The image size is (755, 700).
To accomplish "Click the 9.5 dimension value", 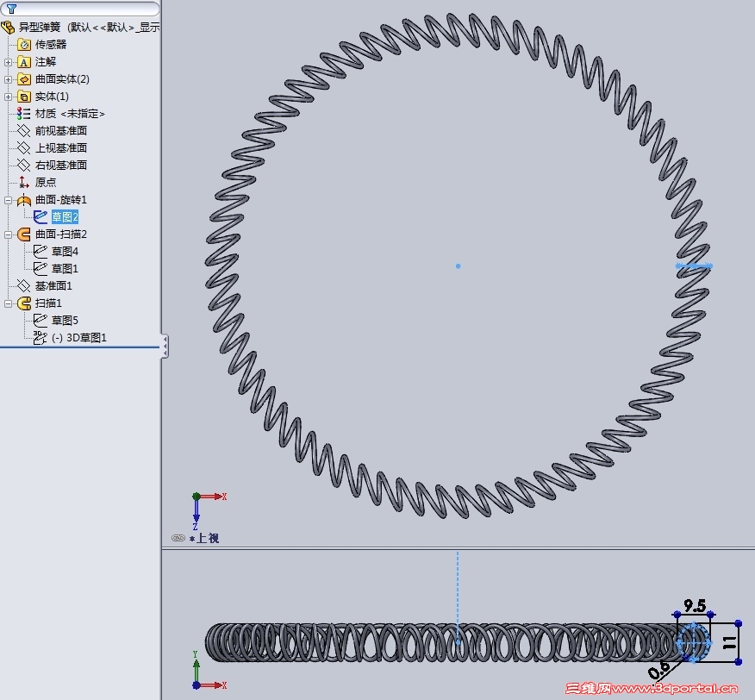I will [x=695, y=605].
